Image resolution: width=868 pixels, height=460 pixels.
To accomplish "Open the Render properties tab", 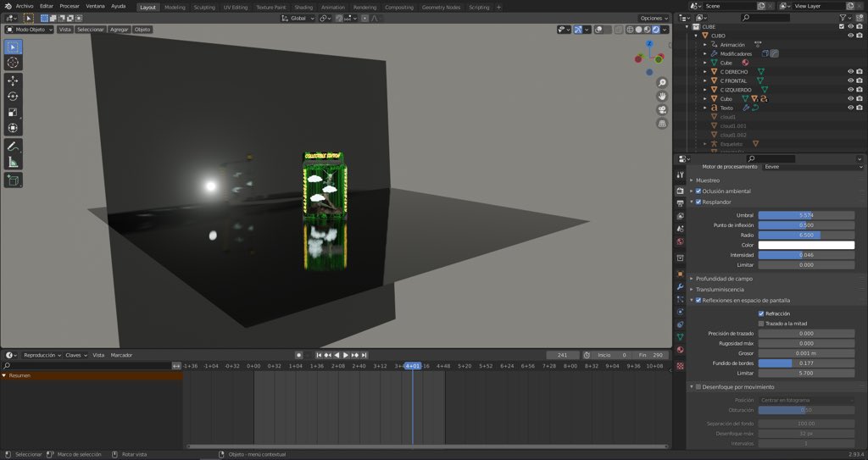I will coord(681,191).
